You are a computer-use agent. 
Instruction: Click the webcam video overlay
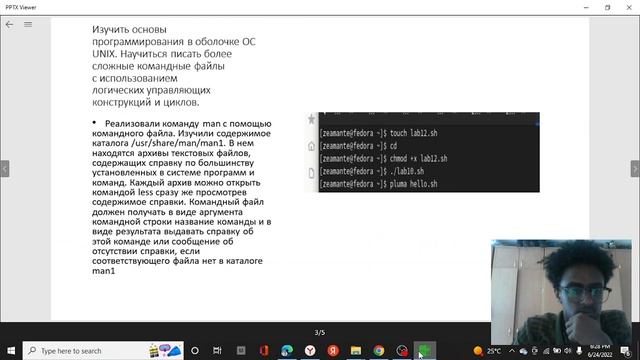point(561,292)
